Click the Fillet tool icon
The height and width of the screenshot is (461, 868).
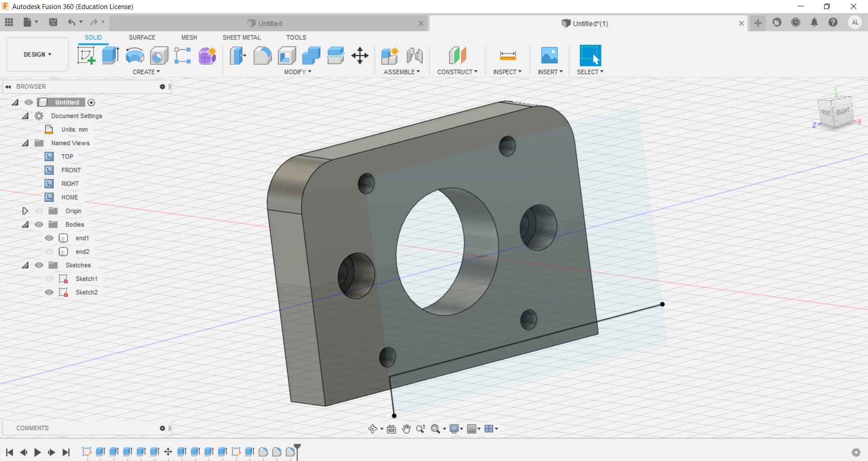coord(263,56)
